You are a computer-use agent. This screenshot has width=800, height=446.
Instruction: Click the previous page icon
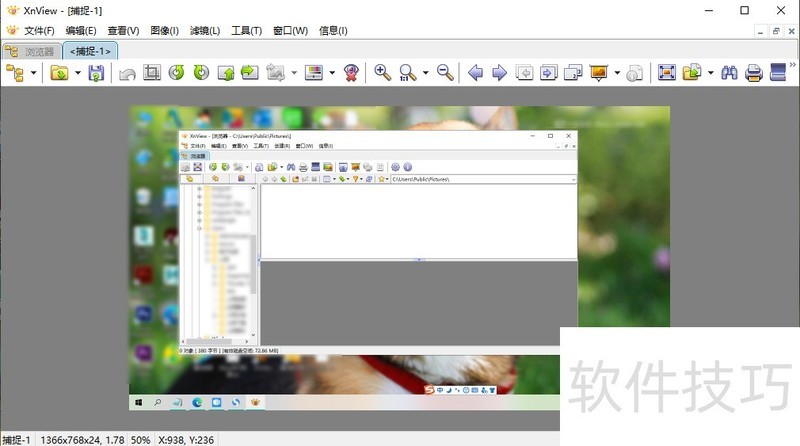click(x=524, y=73)
